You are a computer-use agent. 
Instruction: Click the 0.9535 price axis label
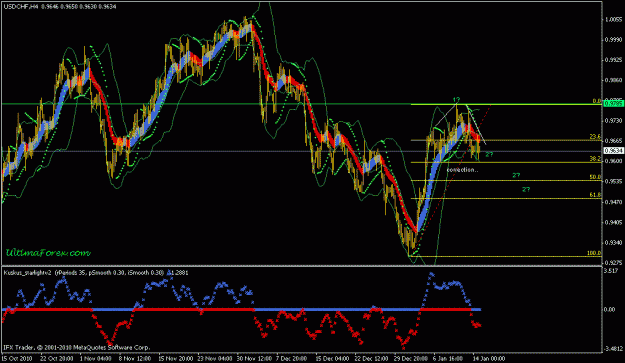coord(614,181)
